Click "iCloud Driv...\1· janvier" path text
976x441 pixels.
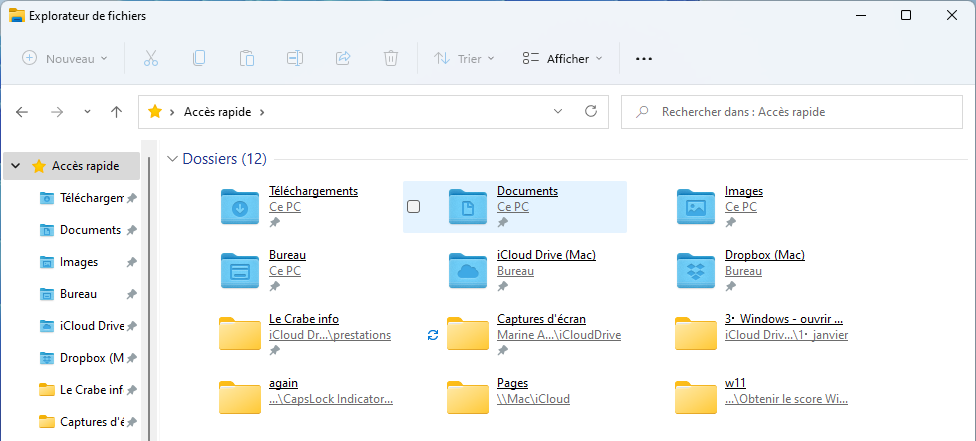click(787, 335)
